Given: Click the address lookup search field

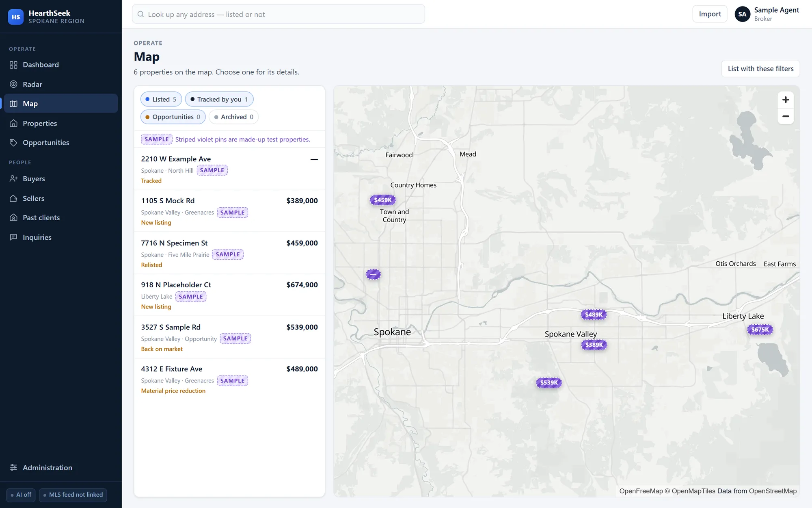Looking at the screenshot, I should [279, 14].
